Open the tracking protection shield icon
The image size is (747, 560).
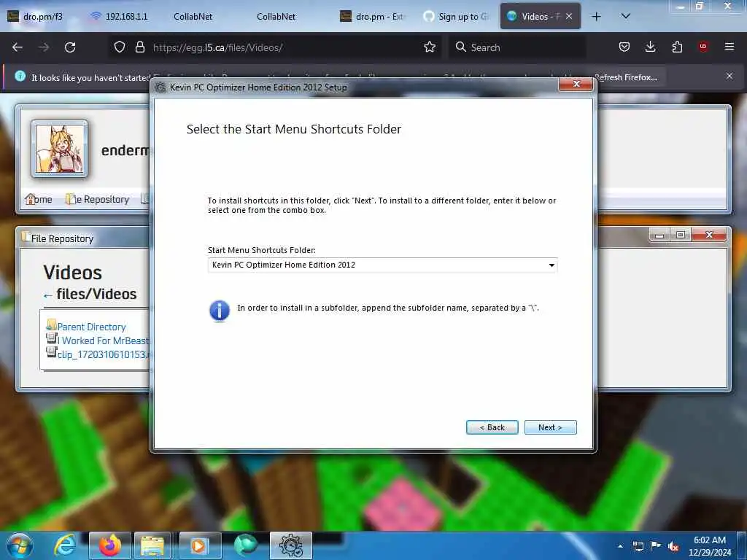pos(120,47)
